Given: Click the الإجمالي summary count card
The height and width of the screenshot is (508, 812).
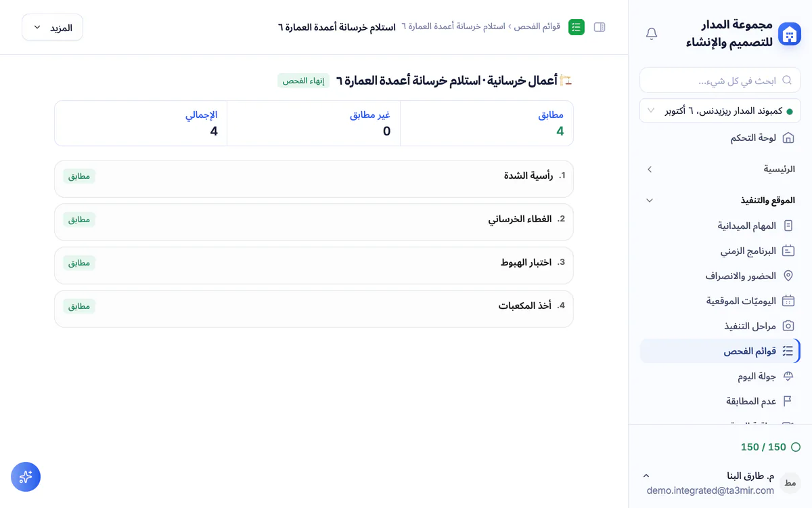Looking at the screenshot, I should pos(141,123).
